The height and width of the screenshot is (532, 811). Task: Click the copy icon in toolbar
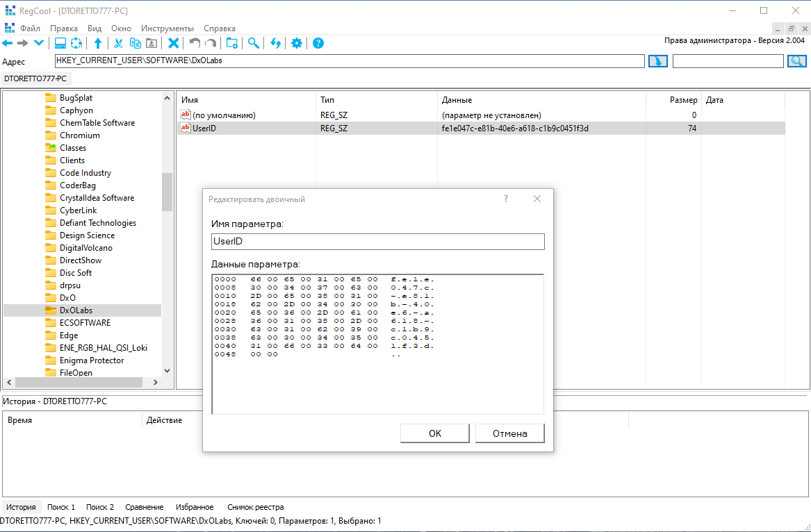(x=135, y=44)
